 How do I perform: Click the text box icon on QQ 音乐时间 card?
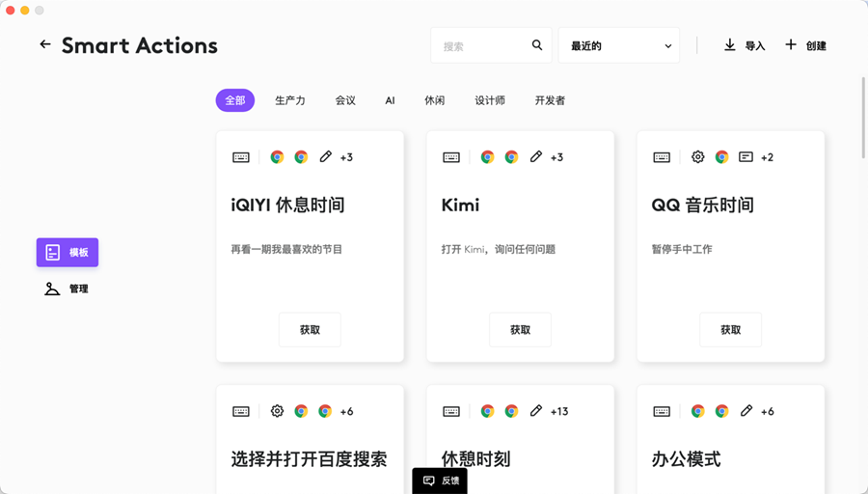pos(746,157)
